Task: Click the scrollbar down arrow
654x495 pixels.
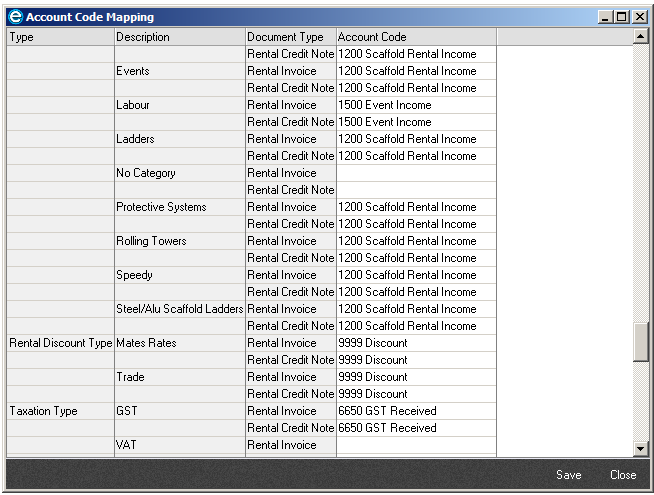Action: click(x=641, y=449)
